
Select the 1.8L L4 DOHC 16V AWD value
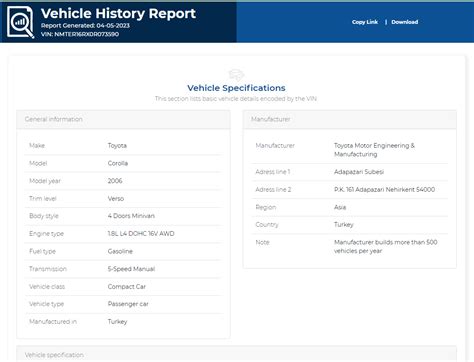pyautogui.click(x=141, y=234)
